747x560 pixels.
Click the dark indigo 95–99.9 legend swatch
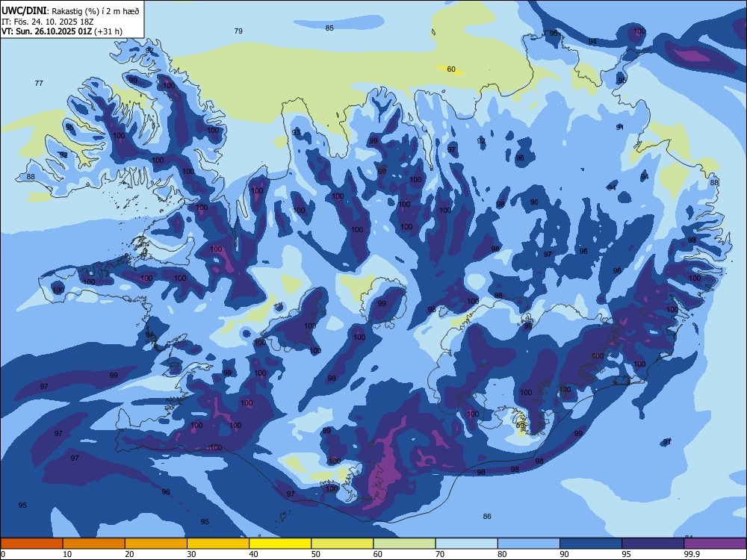653,544
